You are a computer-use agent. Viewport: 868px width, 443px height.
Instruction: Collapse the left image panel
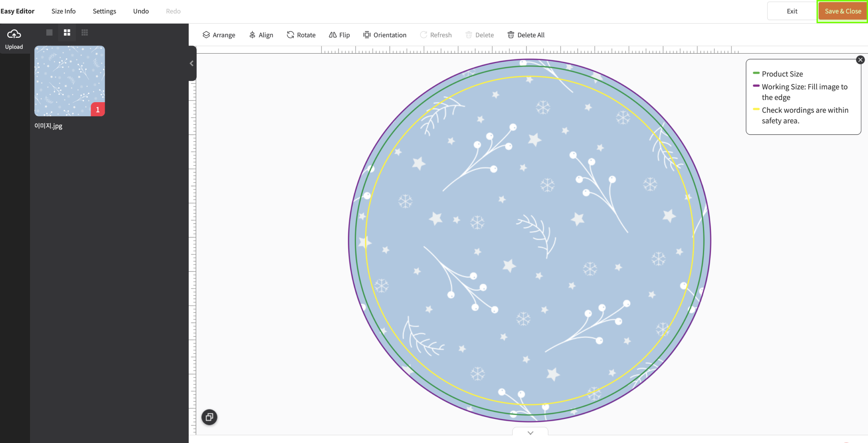pos(192,64)
